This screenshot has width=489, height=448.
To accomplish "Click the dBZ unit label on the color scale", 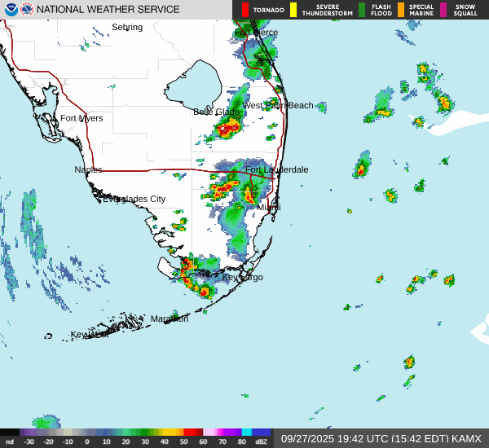I will pos(261,441).
